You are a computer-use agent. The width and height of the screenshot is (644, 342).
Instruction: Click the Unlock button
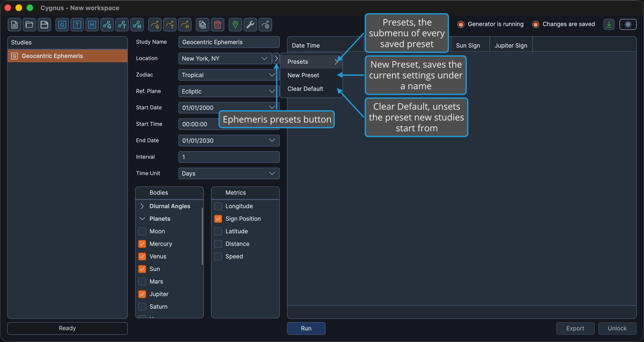(617, 328)
